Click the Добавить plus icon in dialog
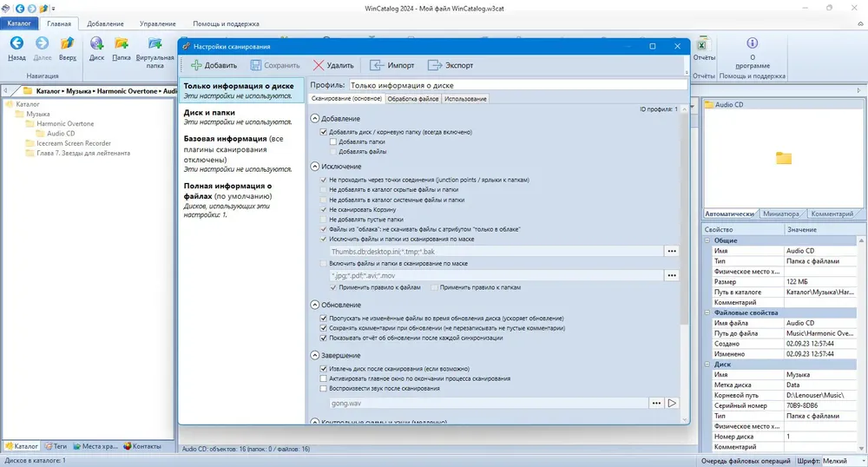Screen dimensions: 868x467 pos(196,65)
